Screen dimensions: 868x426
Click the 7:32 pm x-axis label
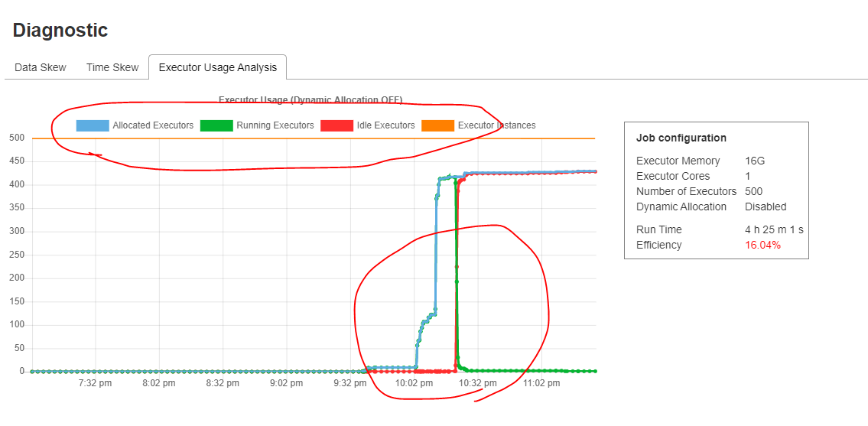[96, 383]
